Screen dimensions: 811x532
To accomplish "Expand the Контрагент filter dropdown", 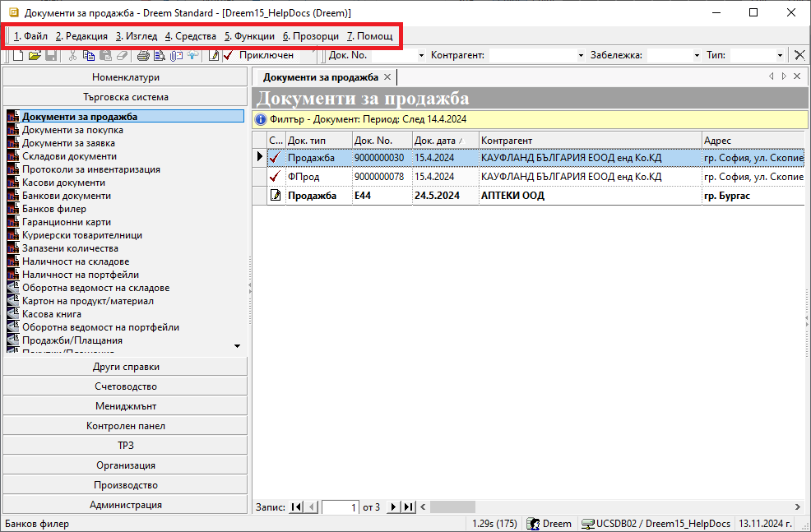I will [x=580, y=55].
